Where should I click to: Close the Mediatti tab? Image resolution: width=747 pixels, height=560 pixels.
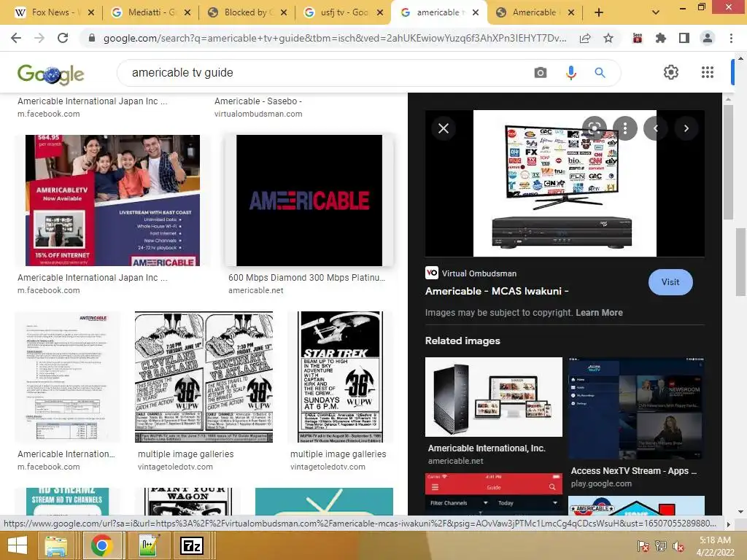[x=187, y=12]
